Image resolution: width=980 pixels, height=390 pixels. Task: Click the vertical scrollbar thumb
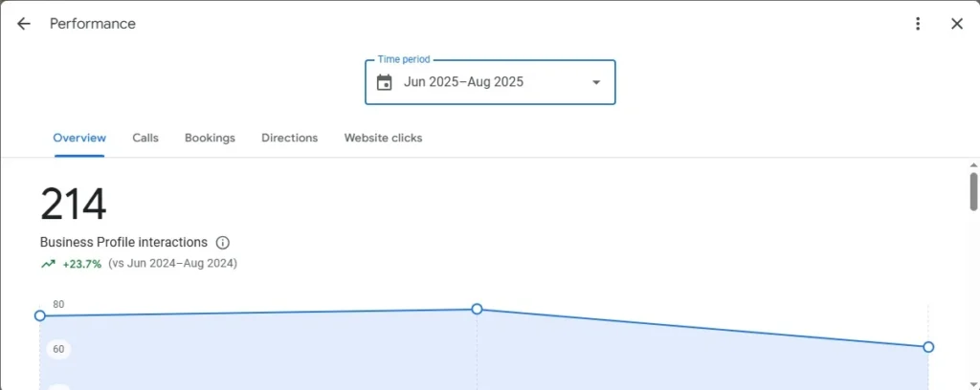pyautogui.click(x=973, y=190)
